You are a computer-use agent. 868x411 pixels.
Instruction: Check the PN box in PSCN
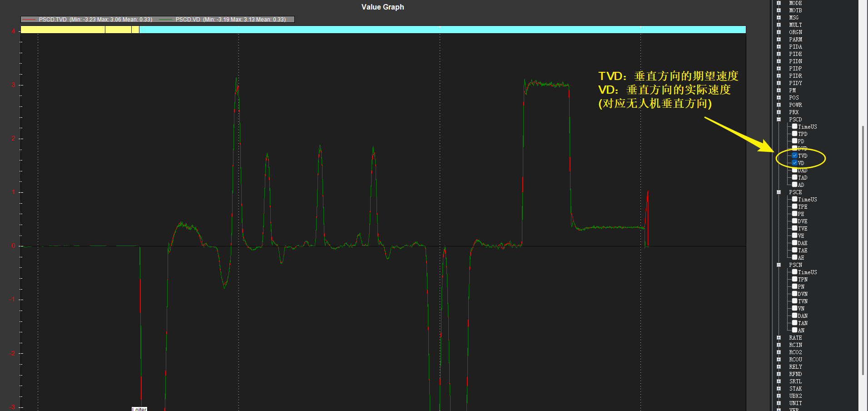point(794,286)
